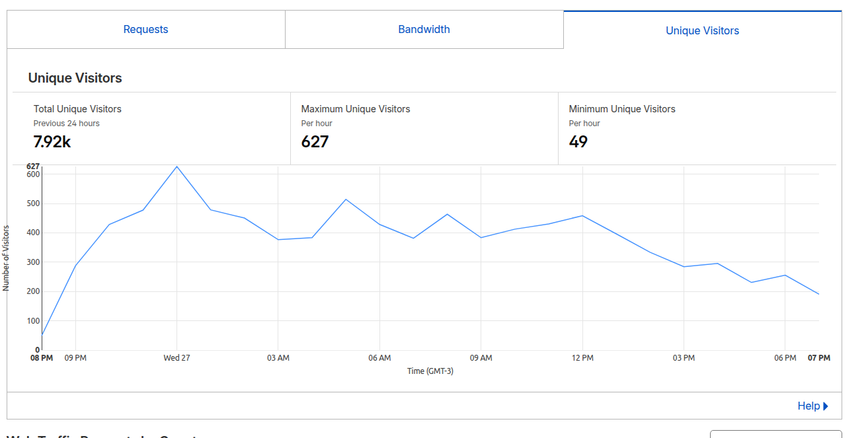The width and height of the screenshot is (868, 438).
Task: Click the Time (GMT-3) axis title
Action: tap(430, 371)
